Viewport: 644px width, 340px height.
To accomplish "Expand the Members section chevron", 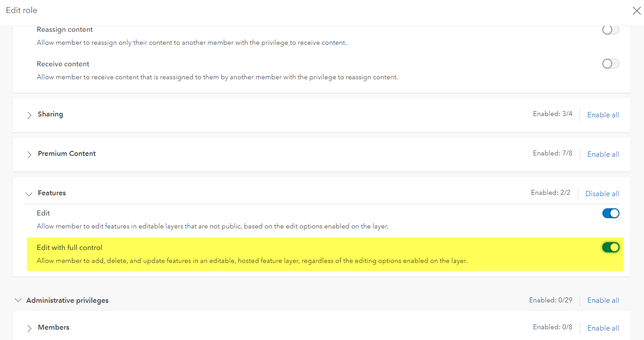I will coord(29,328).
